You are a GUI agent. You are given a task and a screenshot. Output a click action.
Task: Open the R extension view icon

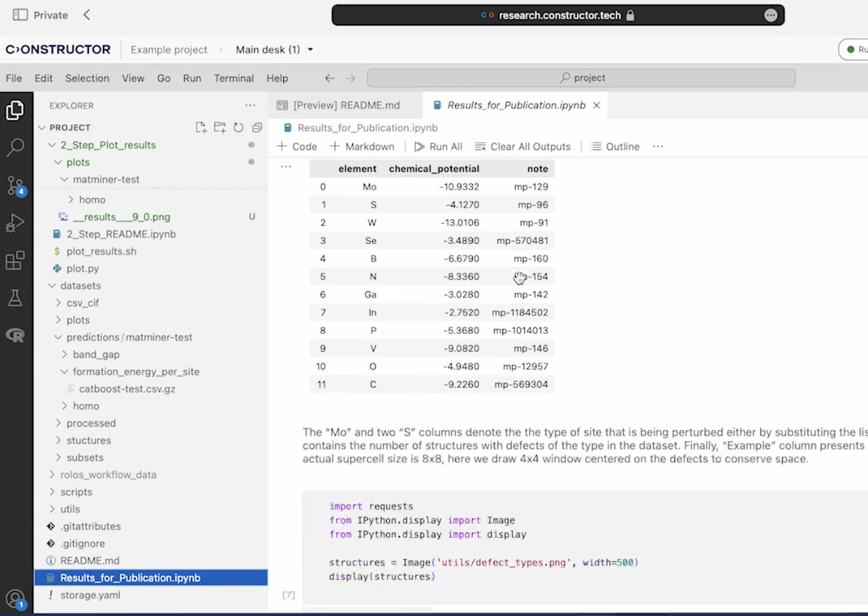(x=15, y=335)
